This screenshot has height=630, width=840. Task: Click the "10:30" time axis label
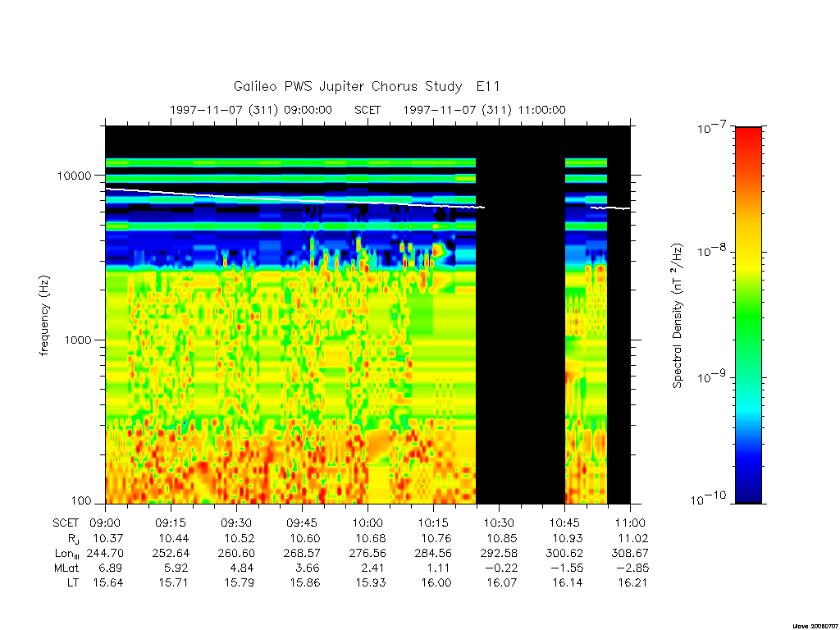tap(499, 523)
